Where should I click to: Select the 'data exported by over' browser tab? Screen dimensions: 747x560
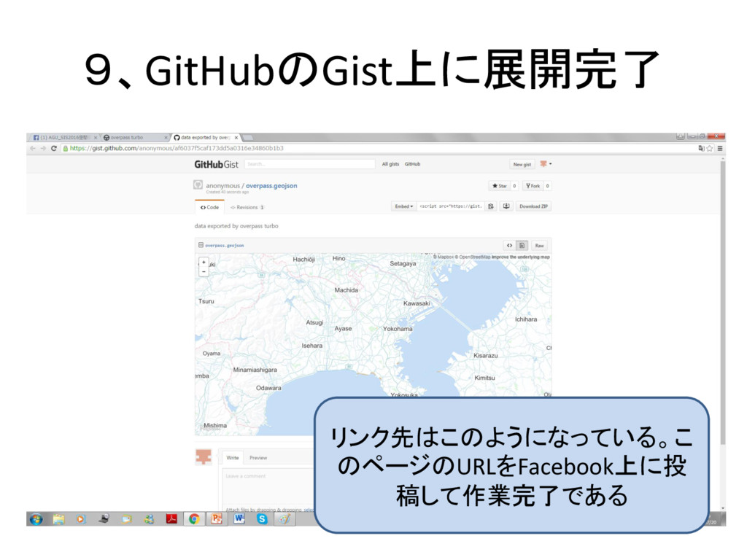click(205, 138)
